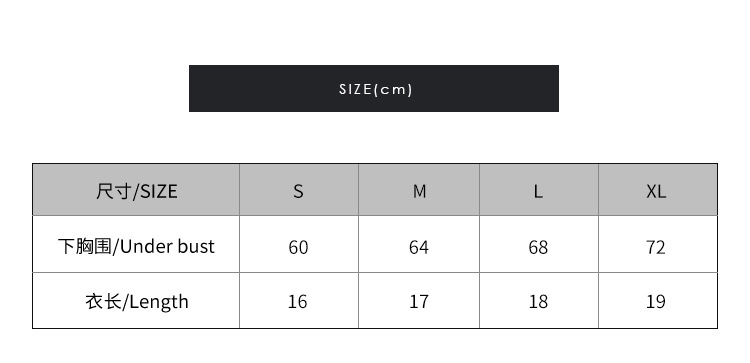Click the XL size column header
Screen dimensions: 750x363
(658, 190)
